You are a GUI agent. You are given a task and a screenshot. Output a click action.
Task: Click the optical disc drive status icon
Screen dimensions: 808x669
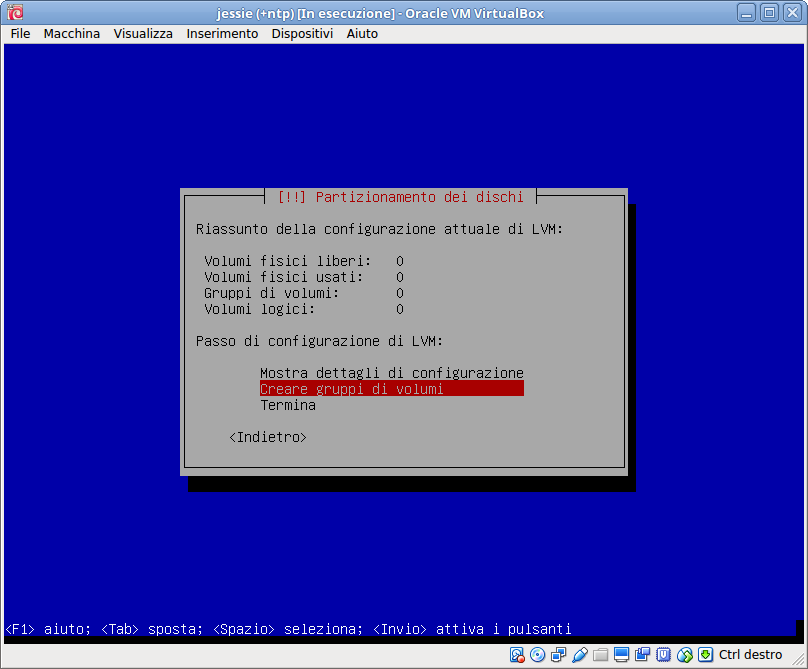537,655
